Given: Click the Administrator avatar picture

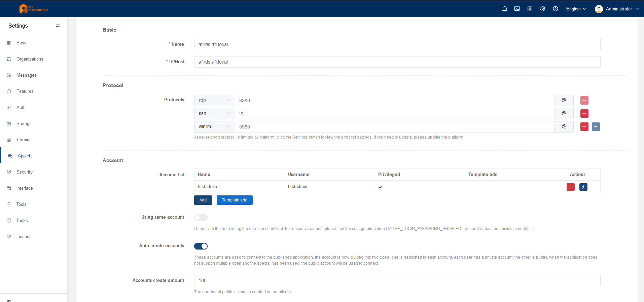Looking at the screenshot, I should (x=599, y=9).
